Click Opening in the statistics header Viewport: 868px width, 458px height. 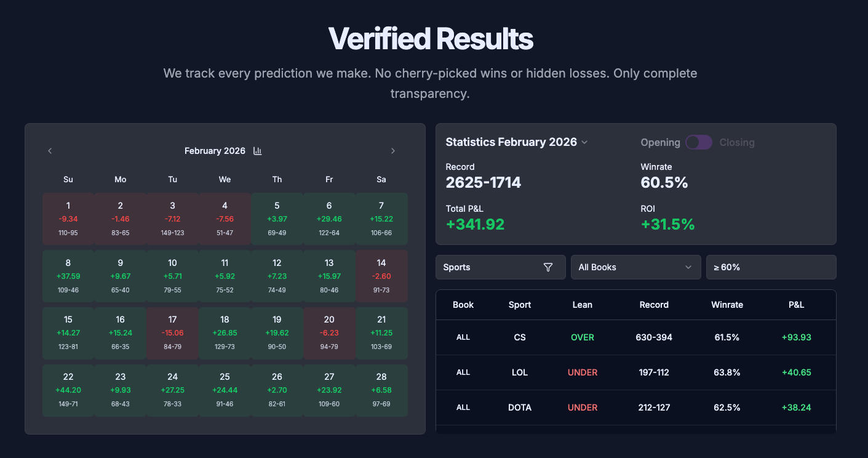[x=660, y=142]
